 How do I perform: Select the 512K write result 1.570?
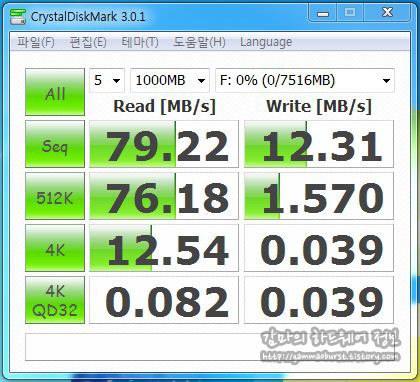[319, 196]
